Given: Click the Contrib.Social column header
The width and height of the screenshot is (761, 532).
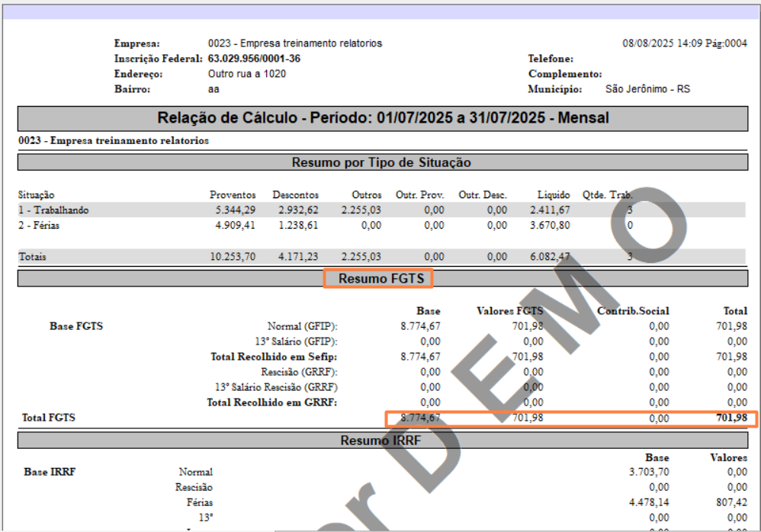Looking at the screenshot, I should pyautogui.click(x=633, y=311).
